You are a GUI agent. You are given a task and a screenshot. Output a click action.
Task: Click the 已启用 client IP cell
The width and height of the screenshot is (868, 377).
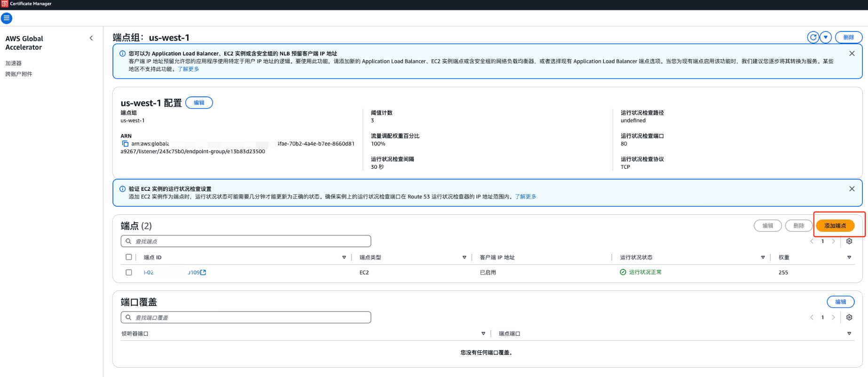pyautogui.click(x=488, y=272)
